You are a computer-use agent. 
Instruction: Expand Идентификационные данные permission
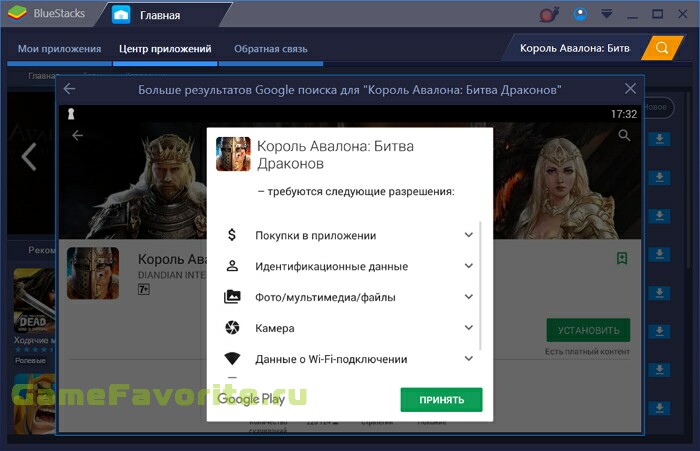click(x=468, y=266)
